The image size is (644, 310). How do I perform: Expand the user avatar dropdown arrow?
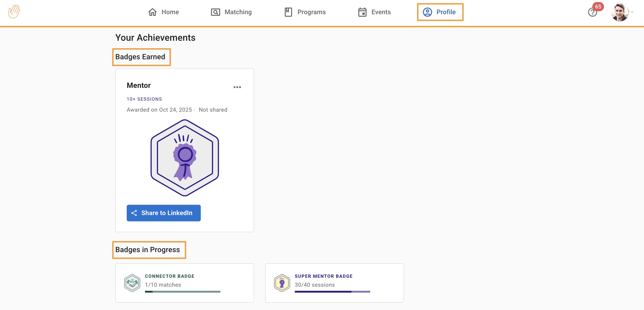click(632, 12)
